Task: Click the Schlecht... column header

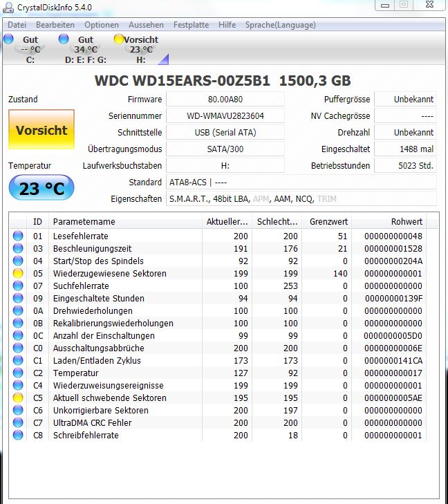Action: coord(277,221)
